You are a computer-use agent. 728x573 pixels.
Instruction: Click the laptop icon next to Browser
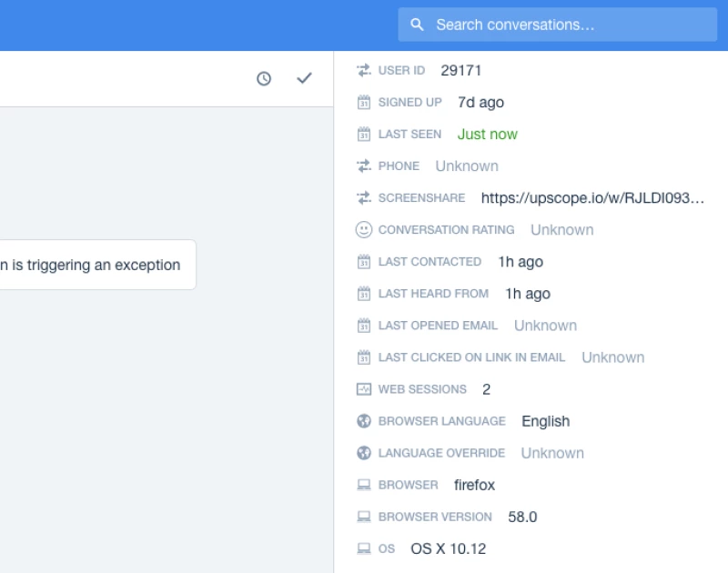point(364,486)
